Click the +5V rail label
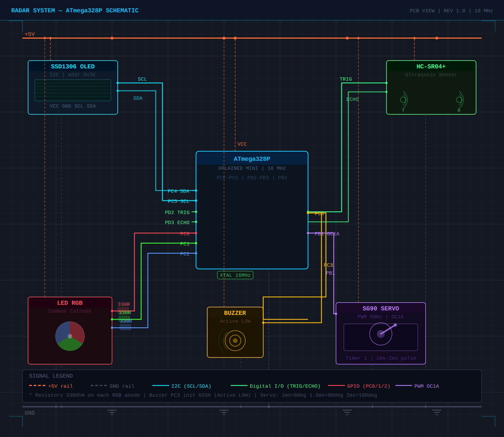504x437 pixels. 30,34
